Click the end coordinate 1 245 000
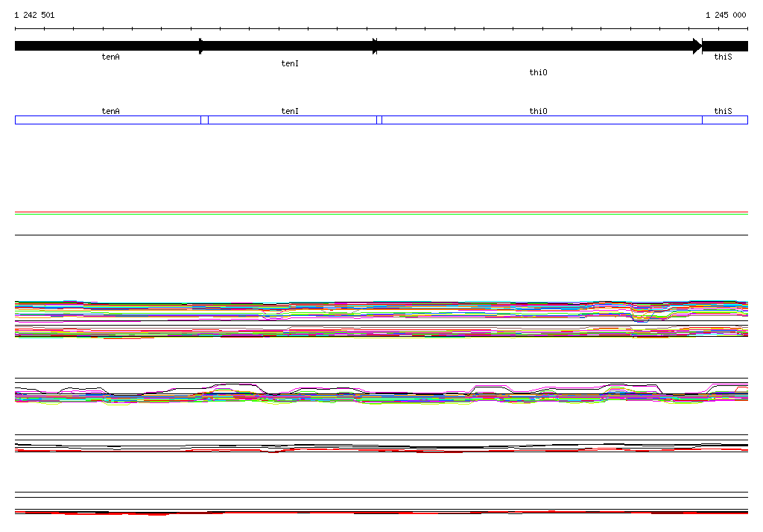Viewport: 763px width, 532px height. point(725,15)
